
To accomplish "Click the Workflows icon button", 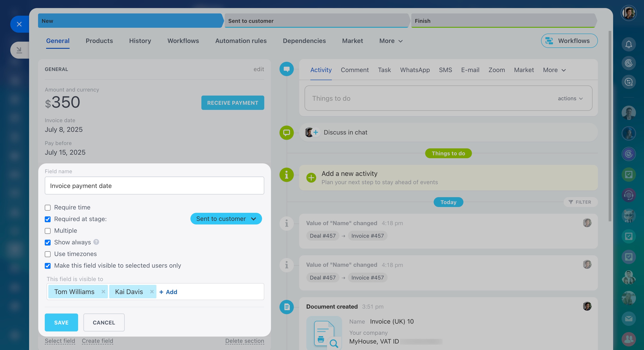I will click(569, 41).
